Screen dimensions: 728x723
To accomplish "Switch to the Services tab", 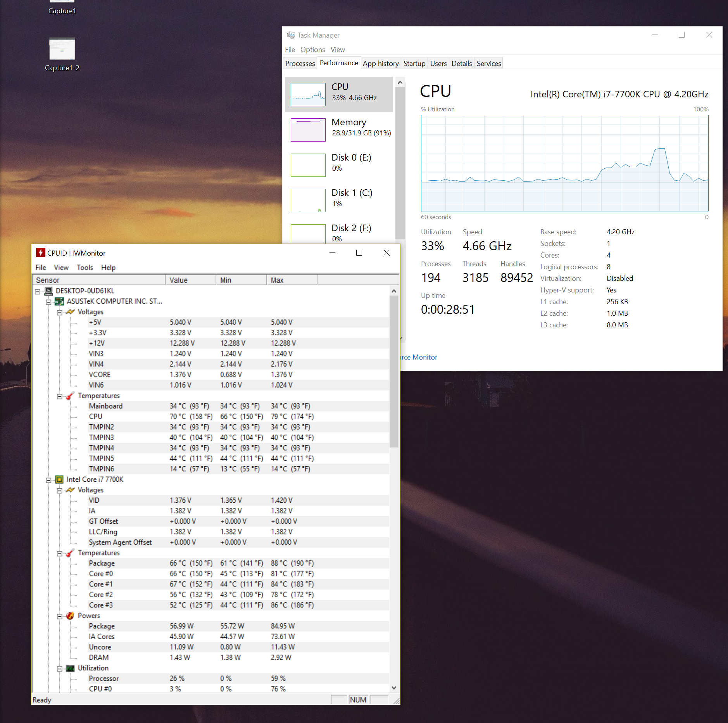I will click(489, 64).
